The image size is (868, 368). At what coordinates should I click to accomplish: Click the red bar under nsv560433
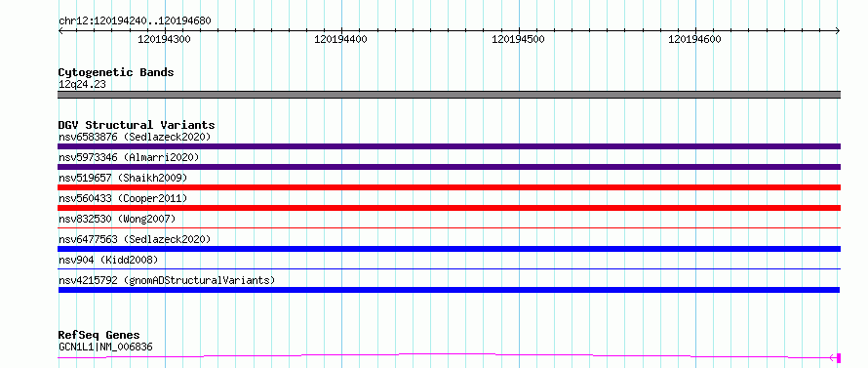(449, 208)
